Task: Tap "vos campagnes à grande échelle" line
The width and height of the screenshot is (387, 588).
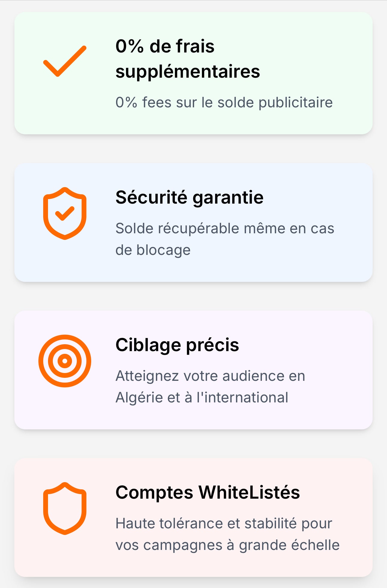Action: [227, 545]
